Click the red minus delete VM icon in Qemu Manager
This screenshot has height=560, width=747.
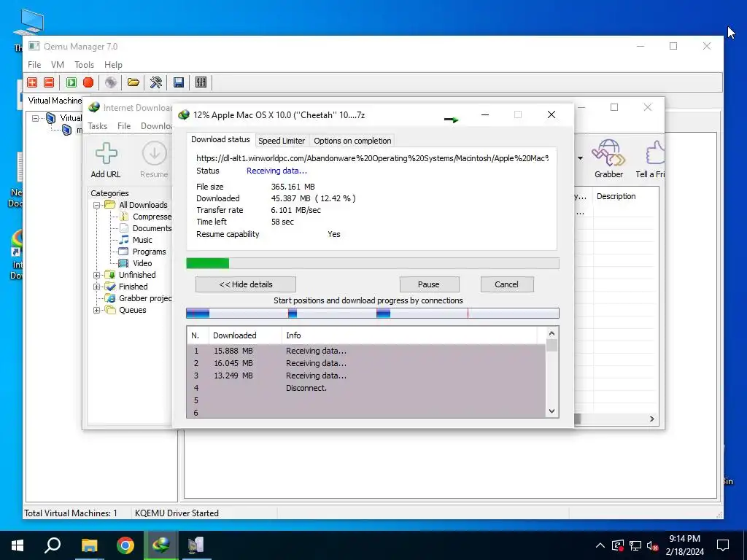[49, 82]
